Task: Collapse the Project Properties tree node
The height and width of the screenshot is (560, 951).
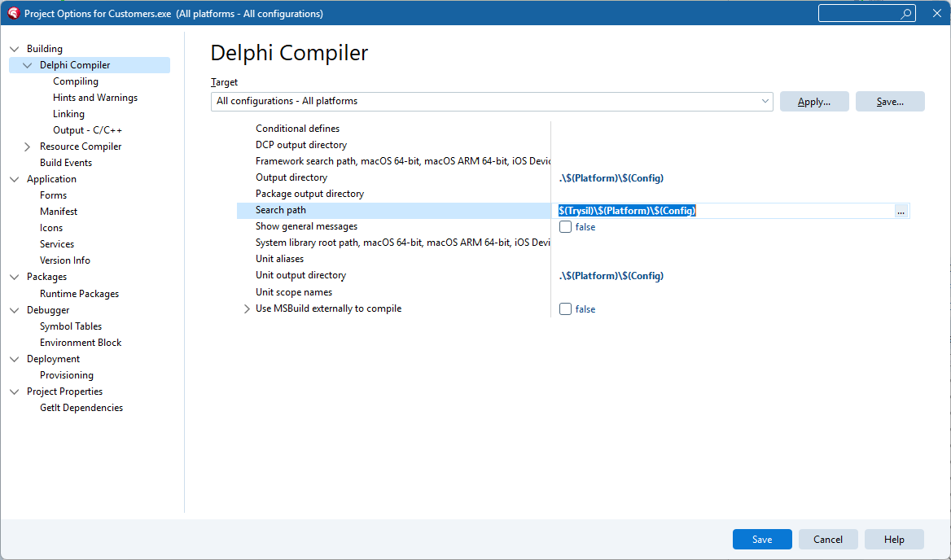Action: tap(15, 392)
